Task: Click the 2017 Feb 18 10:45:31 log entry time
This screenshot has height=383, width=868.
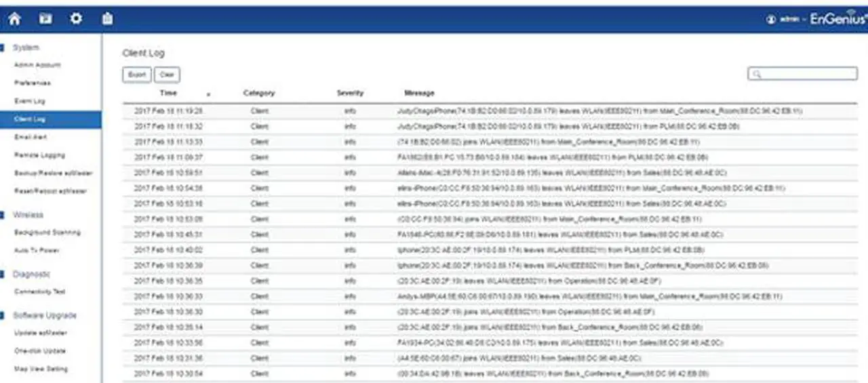Action: click(168, 235)
